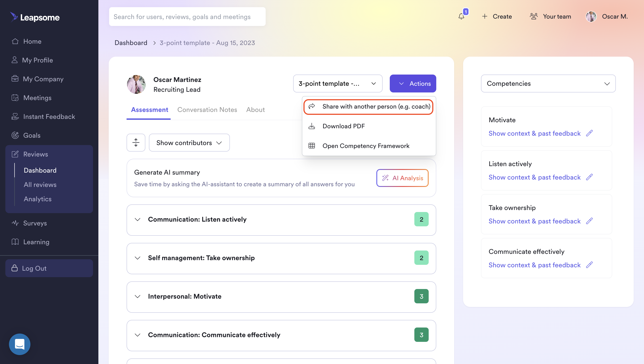Click score badge 3 on Interpersonal: Motivate
Image resolution: width=644 pixels, height=364 pixels.
421,296
